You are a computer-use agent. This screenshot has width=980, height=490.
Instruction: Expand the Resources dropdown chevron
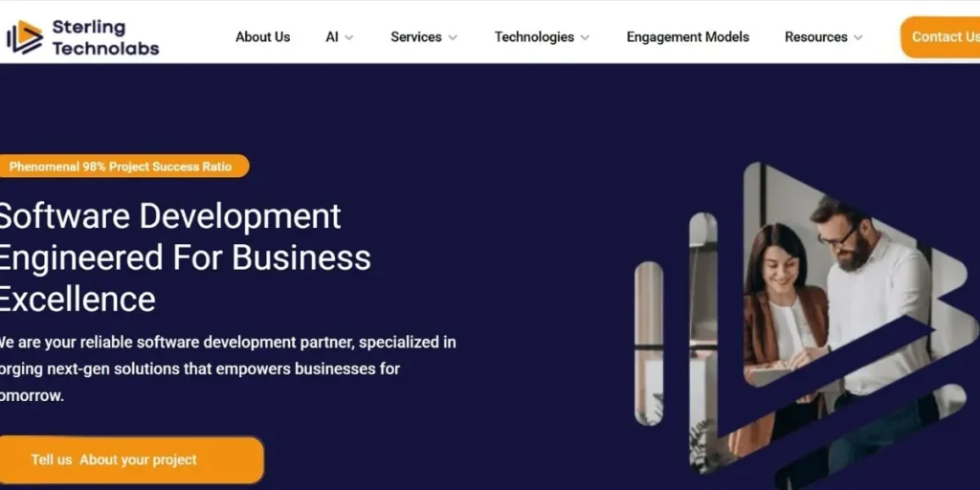pyautogui.click(x=858, y=37)
